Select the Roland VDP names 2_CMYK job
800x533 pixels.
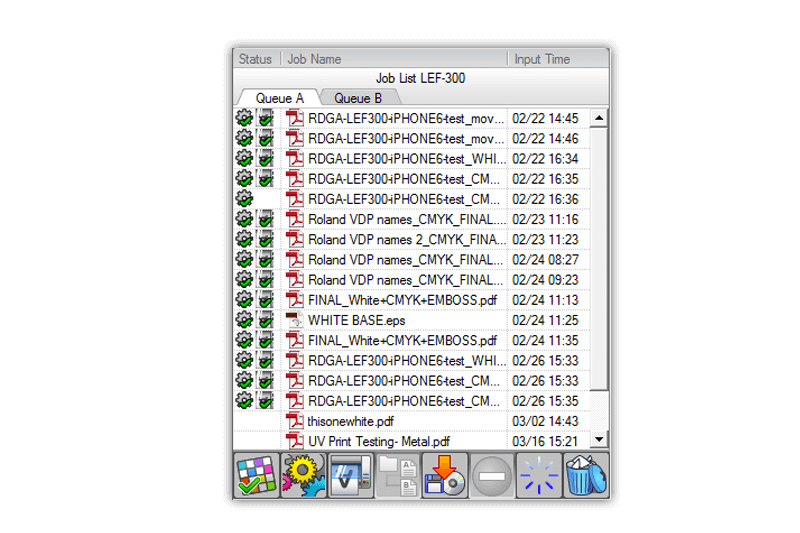pyautogui.click(x=405, y=239)
